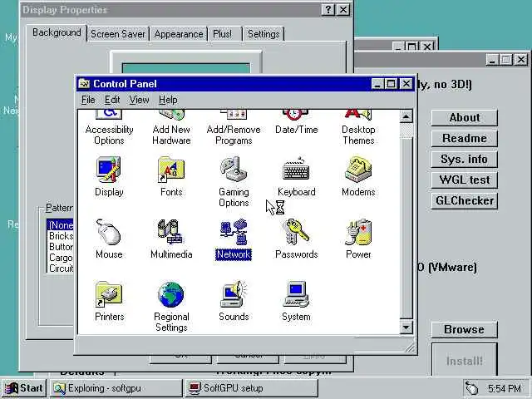
Task: Select Buttons in the Pattern list
Action: coord(61,247)
